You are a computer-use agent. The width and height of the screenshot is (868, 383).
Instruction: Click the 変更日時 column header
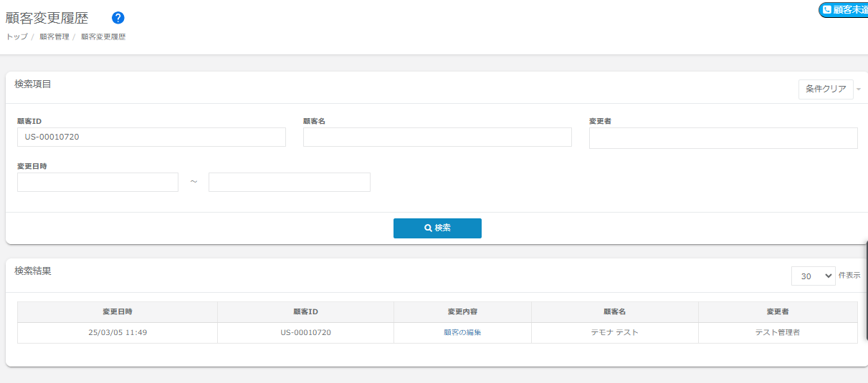click(x=118, y=312)
